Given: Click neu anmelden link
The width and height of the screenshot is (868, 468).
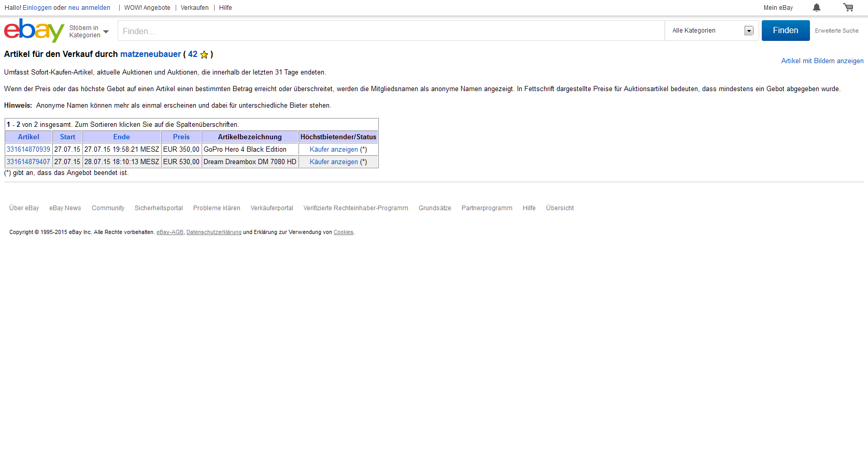Looking at the screenshot, I should click(x=89, y=8).
